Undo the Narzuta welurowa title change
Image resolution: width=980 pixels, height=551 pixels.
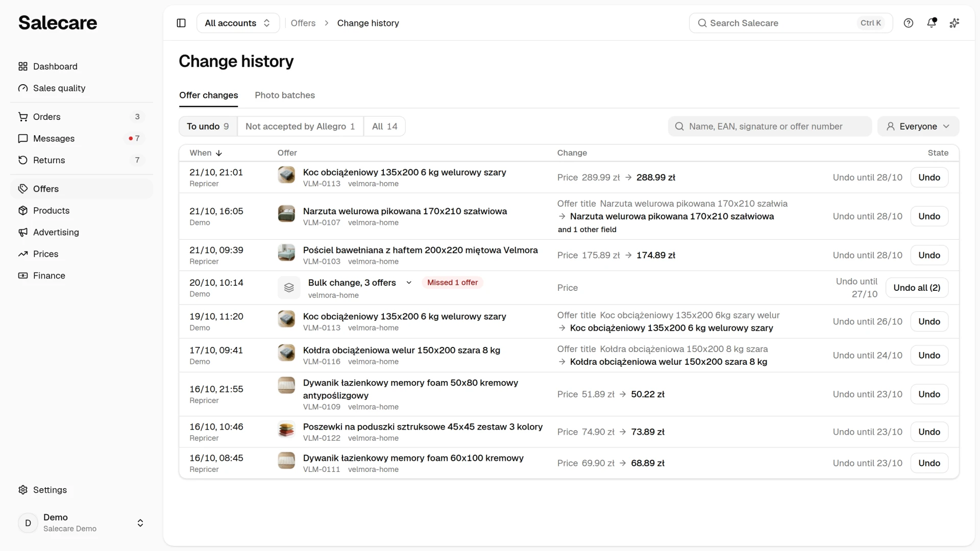click(x=929, y=216)
